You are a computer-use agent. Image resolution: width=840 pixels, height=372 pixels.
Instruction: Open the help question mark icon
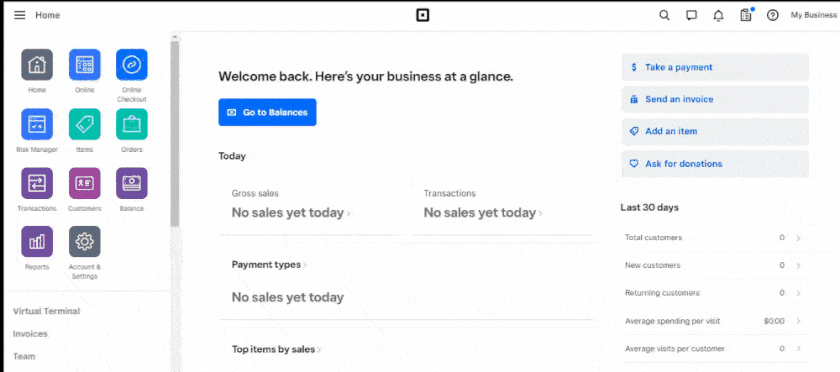tap(772, 15)
